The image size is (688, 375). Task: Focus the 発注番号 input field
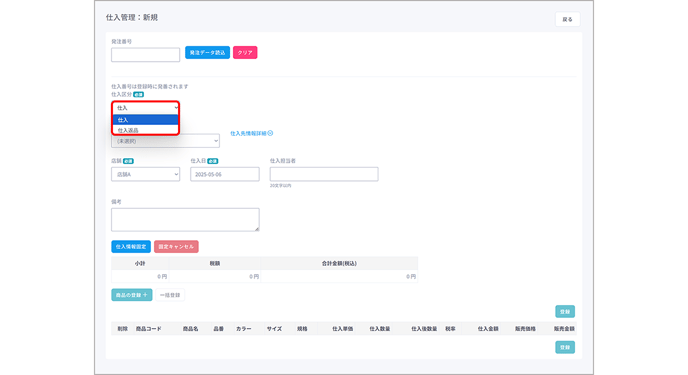pyautogui.click(x=145, y=55)
